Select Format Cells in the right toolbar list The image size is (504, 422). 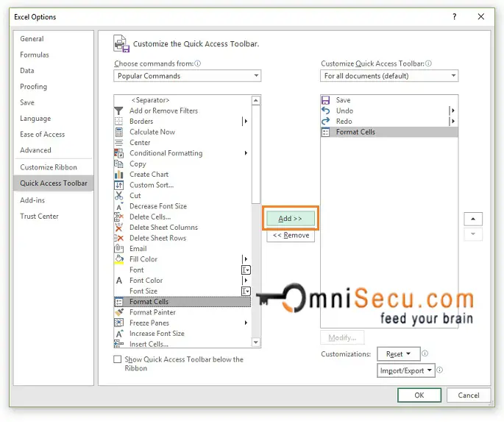(389, 132)
